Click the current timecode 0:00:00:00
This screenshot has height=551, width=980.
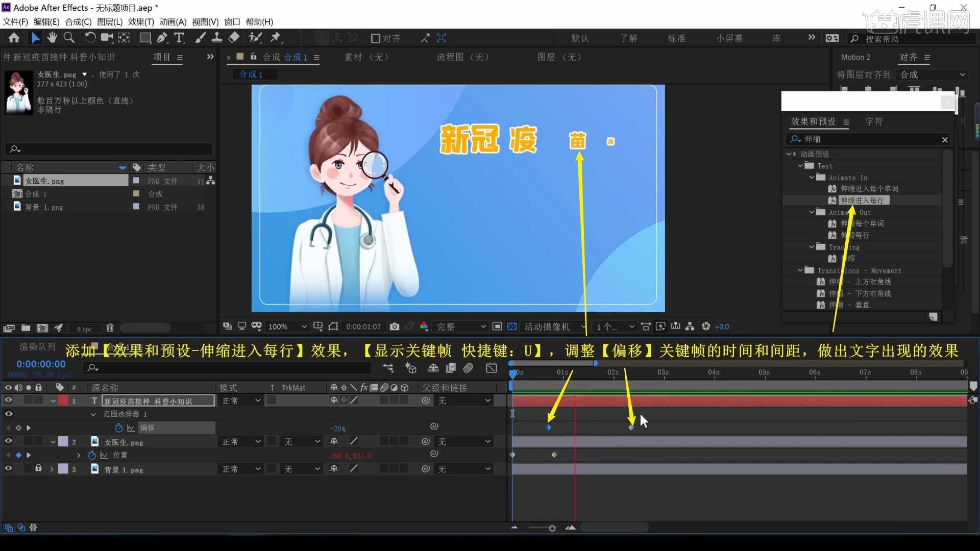click(x=41, y=364)
